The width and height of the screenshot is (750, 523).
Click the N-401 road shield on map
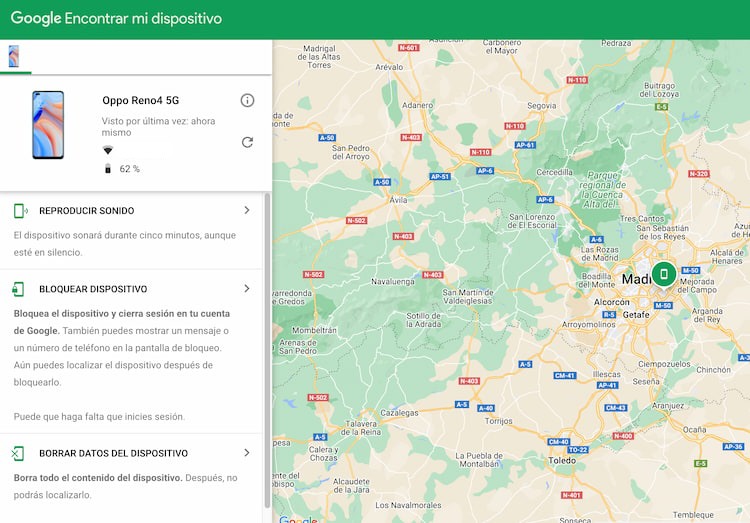572,495
